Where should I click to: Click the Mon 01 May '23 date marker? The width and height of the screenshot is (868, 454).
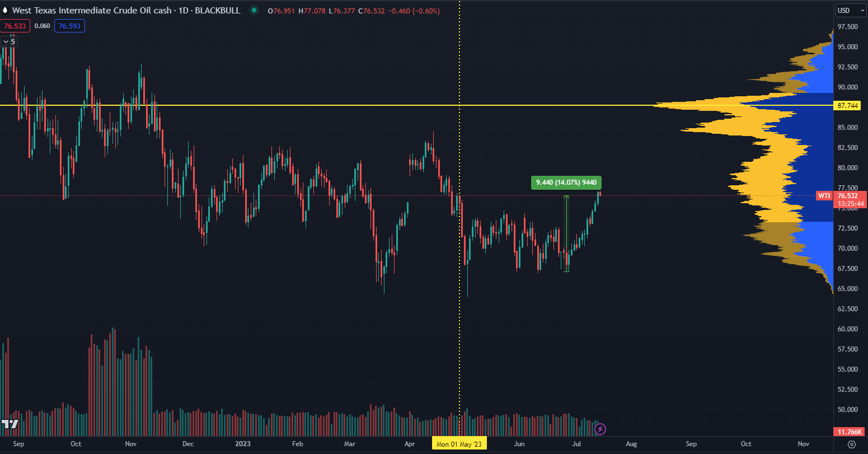pos(459,444)
